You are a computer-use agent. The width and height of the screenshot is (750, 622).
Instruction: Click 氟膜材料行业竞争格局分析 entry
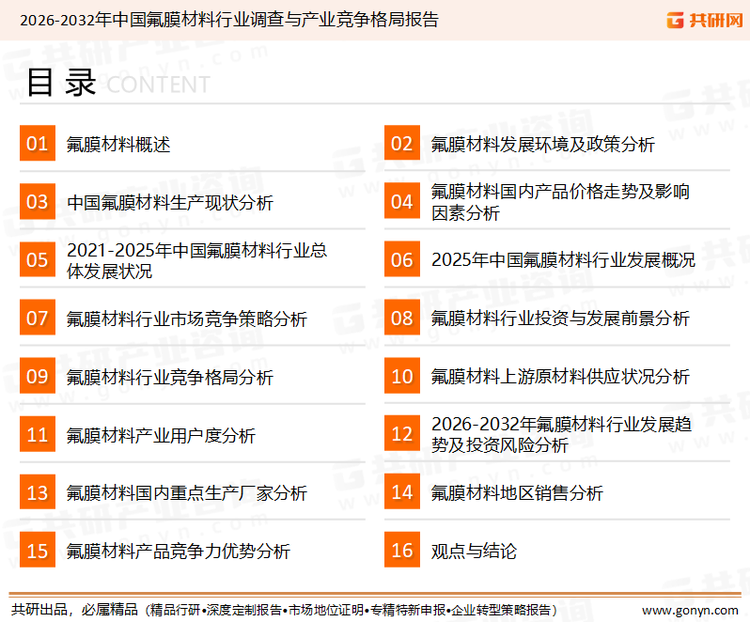(x=170, y=377)
